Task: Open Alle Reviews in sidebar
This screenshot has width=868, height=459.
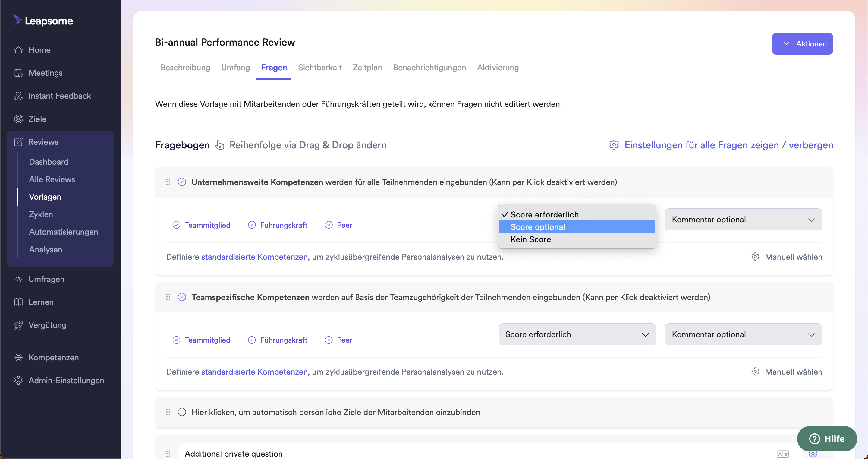Action: pos(52,179)
